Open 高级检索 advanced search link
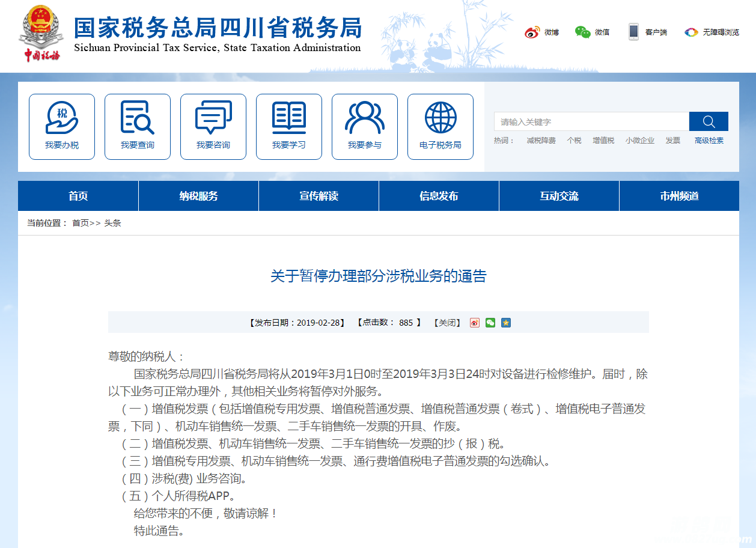Image resolution: width=756 pixels, height=548 pixels. click(709, 141)
